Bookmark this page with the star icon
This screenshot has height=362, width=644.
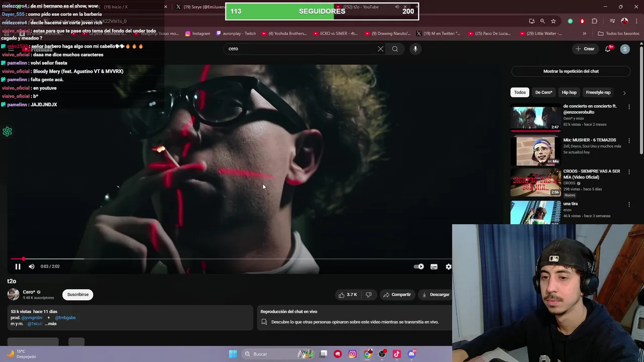[553, 21]
